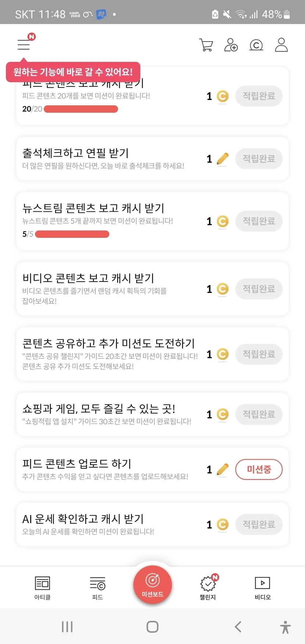Tap 적립완료 for AI 운세 mission
The image size is (305, 644).
pyautogui.click(x=259, y=525)
